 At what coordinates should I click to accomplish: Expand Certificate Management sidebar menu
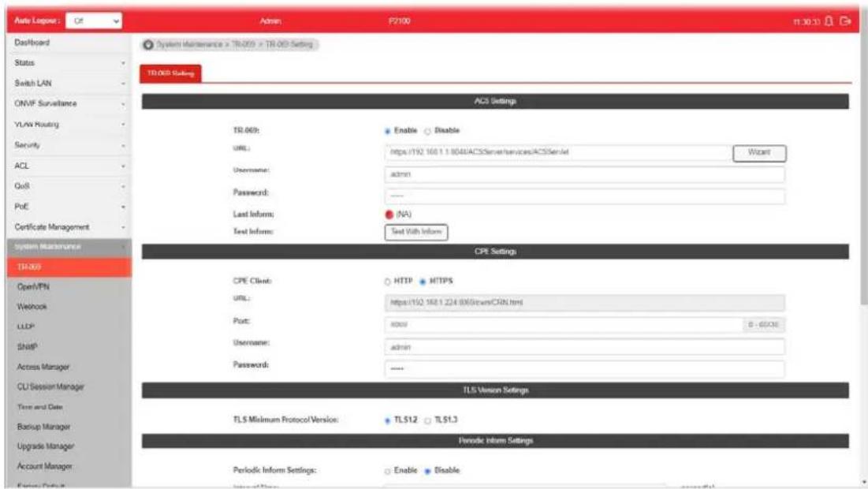coord(69,227)
